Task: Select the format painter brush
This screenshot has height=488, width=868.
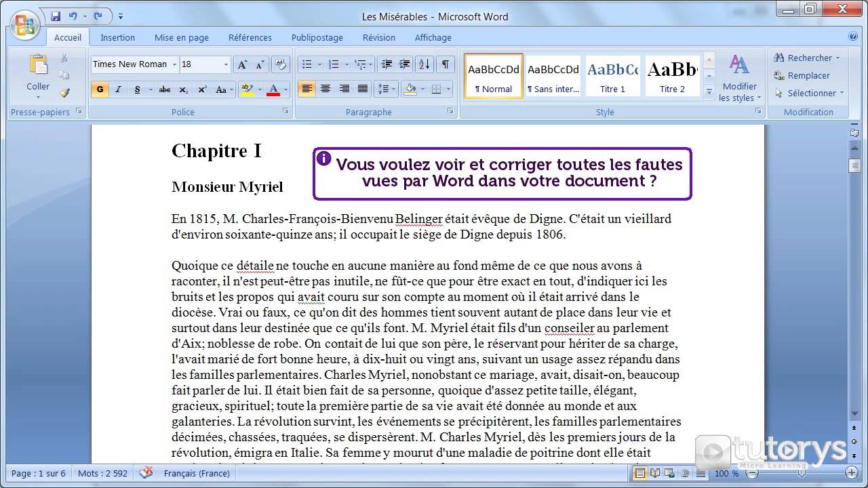Action: pos(64,93)
